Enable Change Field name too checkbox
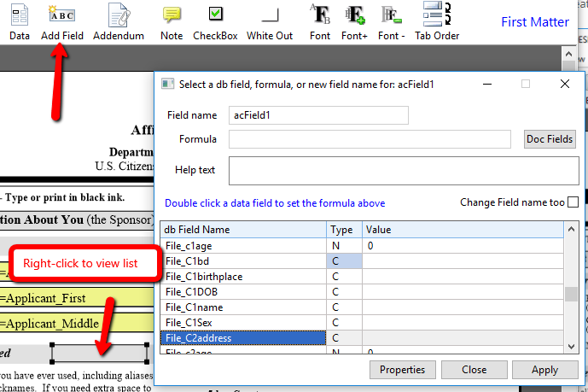Viewport: 588px width, 392px height. coord(573,202)
